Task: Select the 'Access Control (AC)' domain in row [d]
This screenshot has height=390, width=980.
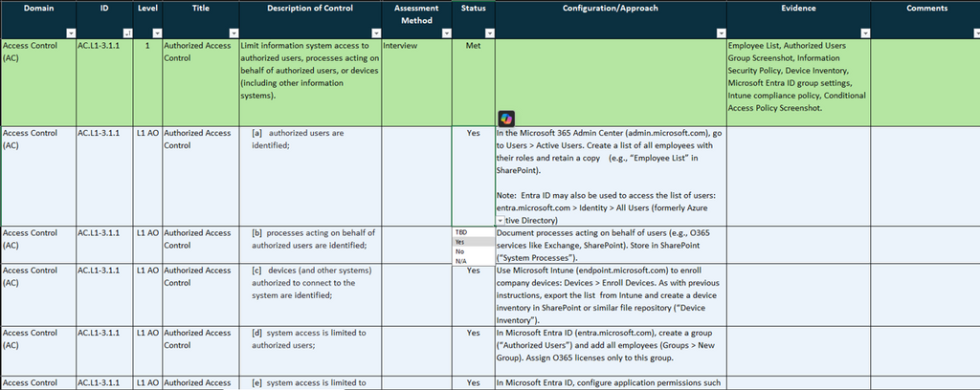Action: click(x=38, y=351)
